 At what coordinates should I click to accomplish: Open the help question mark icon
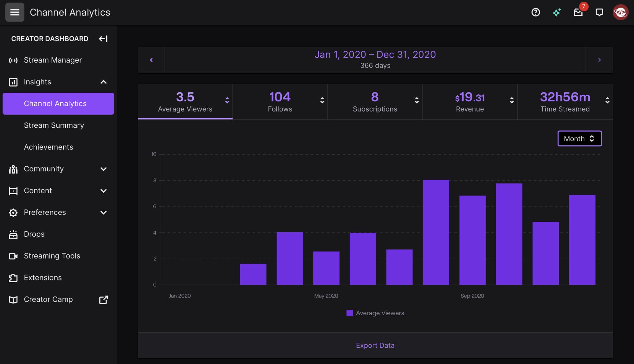(536, 12)
